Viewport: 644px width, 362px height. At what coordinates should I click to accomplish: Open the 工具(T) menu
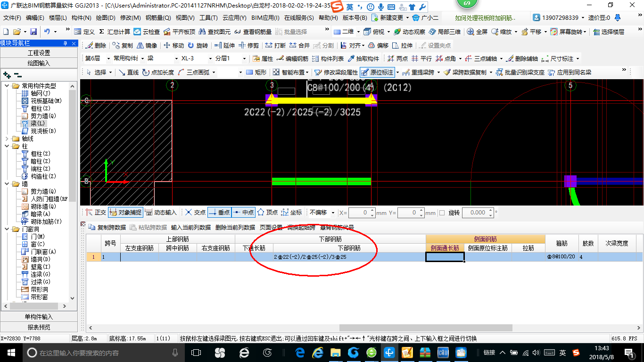point(208,18)
